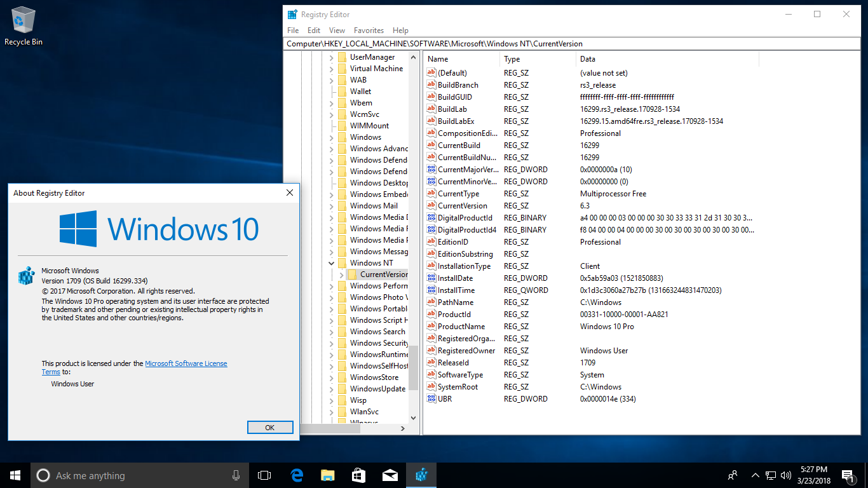The width and height of the screenshot is (868, 488).
Task: Open Microsoft Edge from the taskbar
Action: [x=297, y=475]
